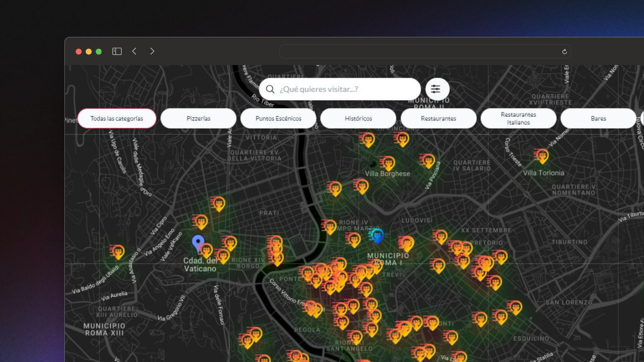Image resolution: width=644 pixels, height=362 pixels.
Task: Open the marker above Via Cipro label
Action: coord(200,222)
